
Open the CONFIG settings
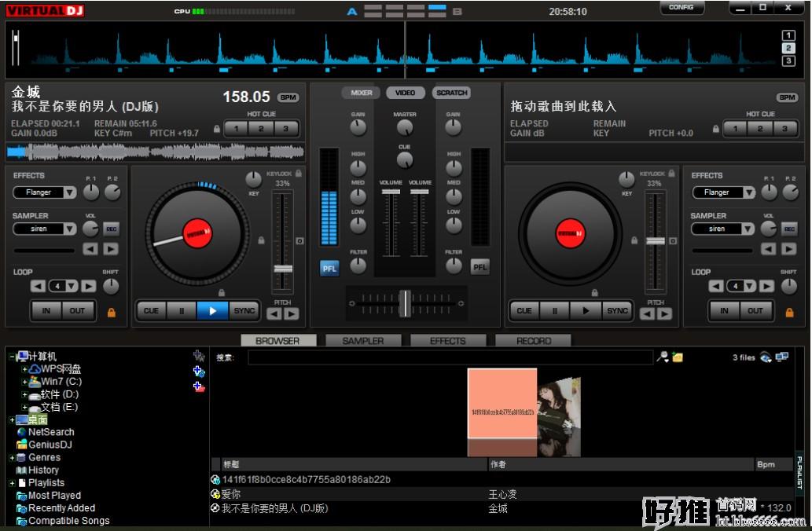coord(681,7)
